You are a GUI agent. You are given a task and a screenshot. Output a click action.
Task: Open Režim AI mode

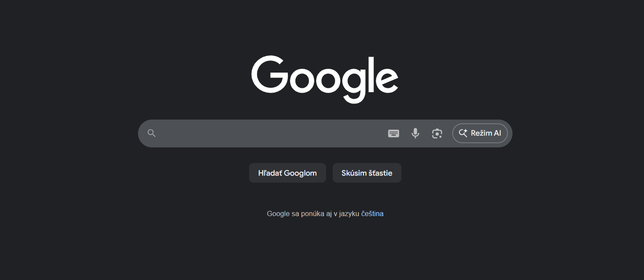click(480, 133)
